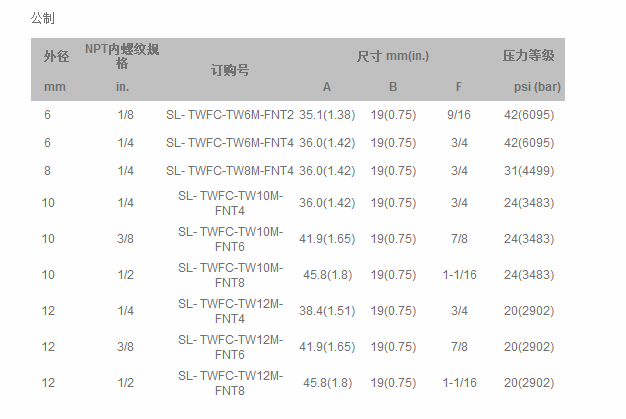The image size is (626, 419).
Task: Select order number SL- TWFC-TW12M-FNT8
Action: 230,383
